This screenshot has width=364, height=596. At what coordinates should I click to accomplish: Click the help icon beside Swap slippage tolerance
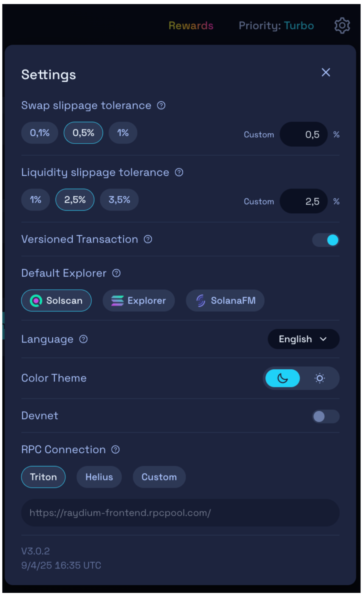[161, 106]
